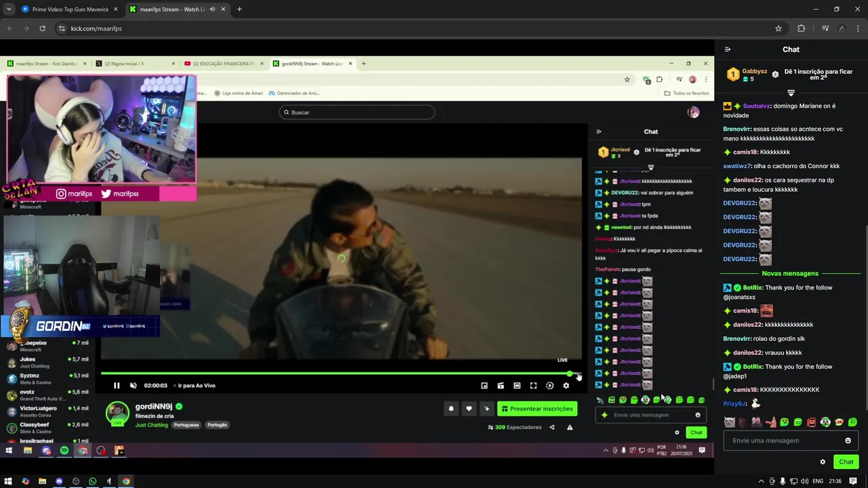This screenshot has width=868, height=488.
Task: Go back in browser history
Action: coord(9,28)
